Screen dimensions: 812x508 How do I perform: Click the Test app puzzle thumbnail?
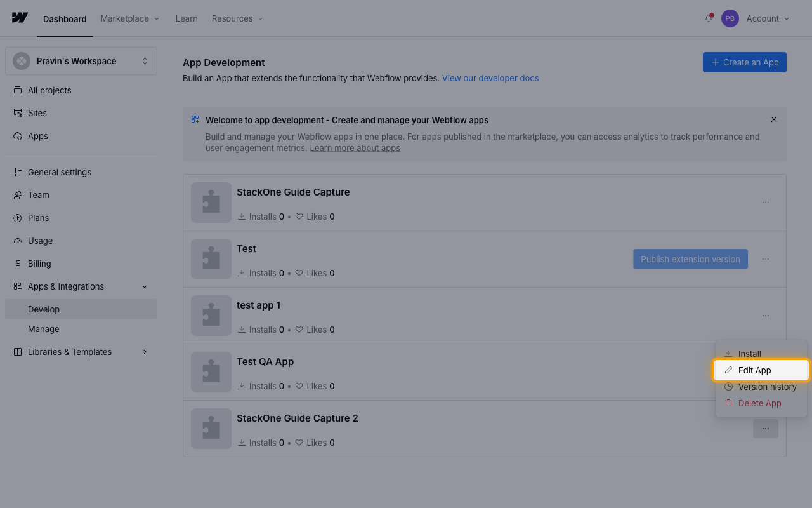click(211, 259)
